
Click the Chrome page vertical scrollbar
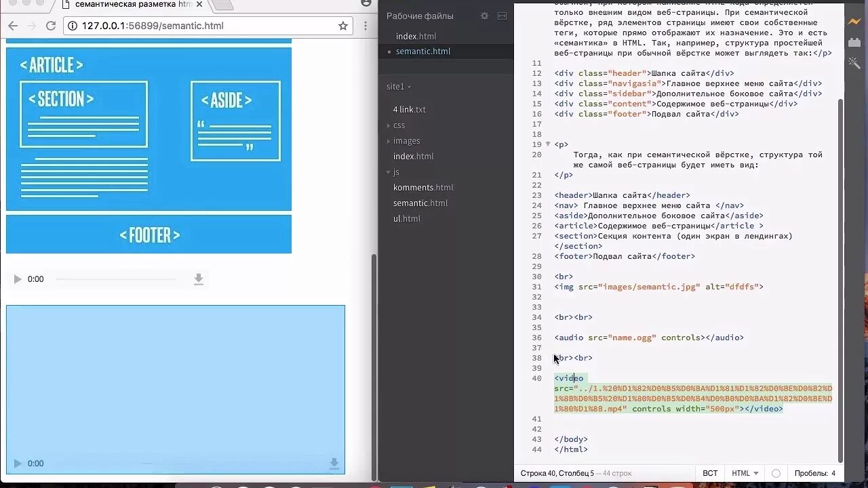373,366
